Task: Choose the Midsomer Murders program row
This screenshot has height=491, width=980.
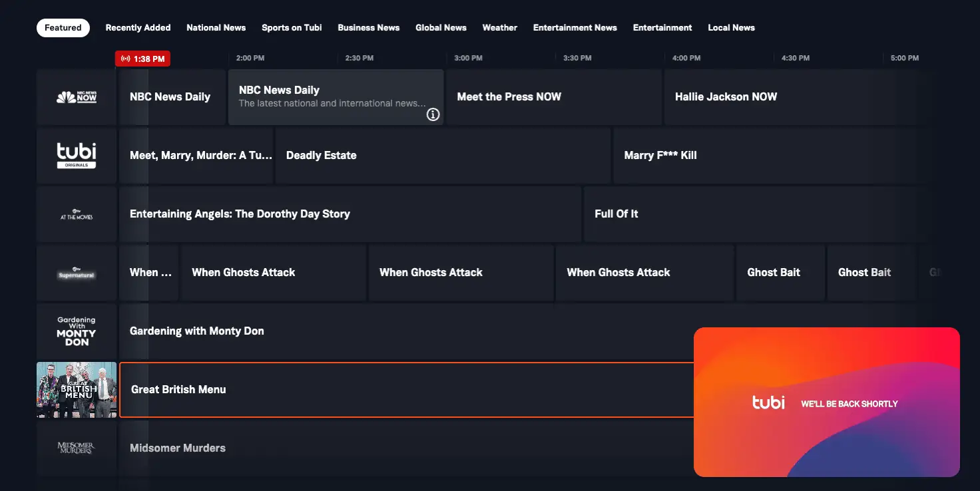Action: click(406, 448)
